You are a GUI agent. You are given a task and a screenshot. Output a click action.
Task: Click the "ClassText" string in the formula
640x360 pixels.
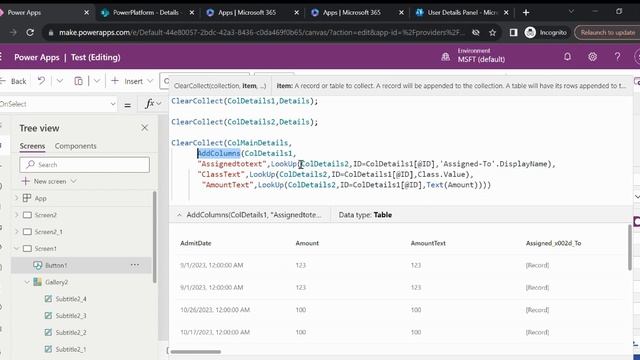222,174
